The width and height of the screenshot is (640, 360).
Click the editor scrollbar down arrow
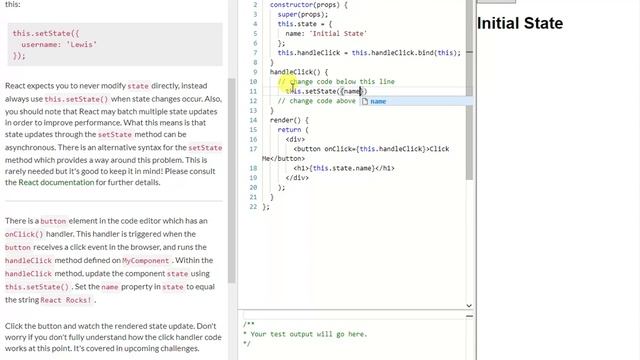point(469,305)
